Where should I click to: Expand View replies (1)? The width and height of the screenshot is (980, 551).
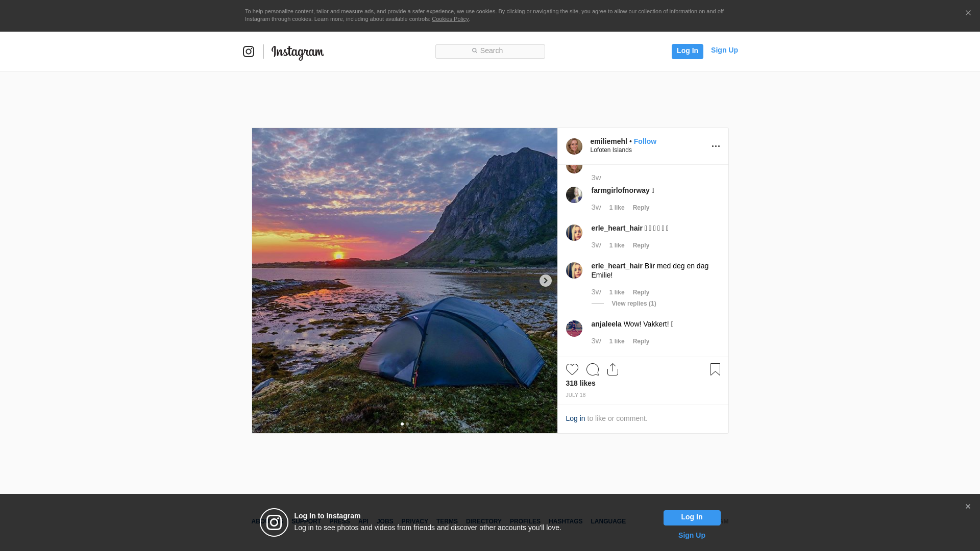point(634,304)
